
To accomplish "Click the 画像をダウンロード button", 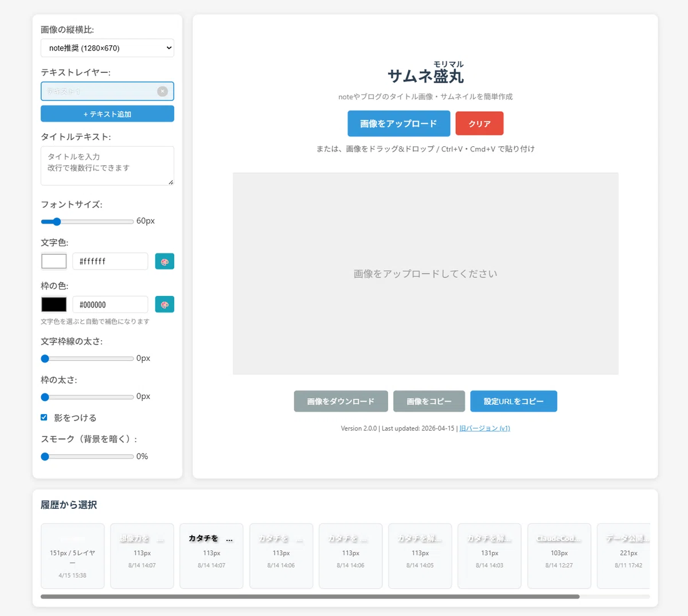I will 341,401.
